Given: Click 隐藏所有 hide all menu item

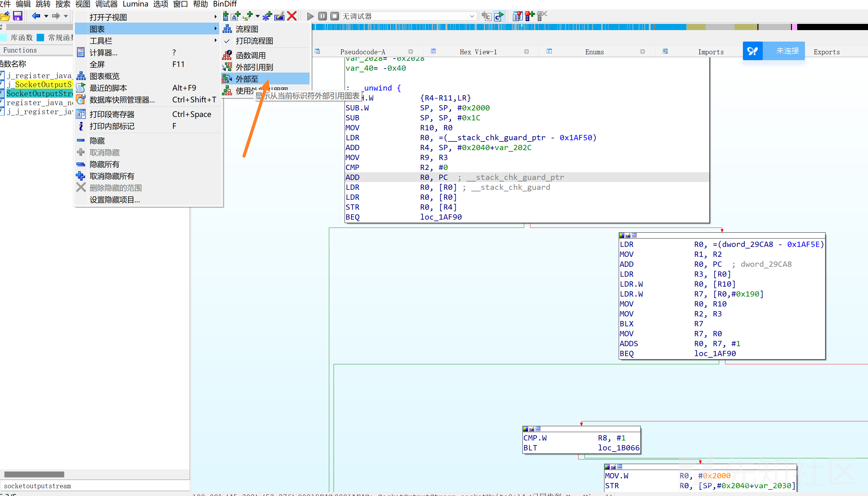Looking at the screenshot, I should [x=147, y=164].
